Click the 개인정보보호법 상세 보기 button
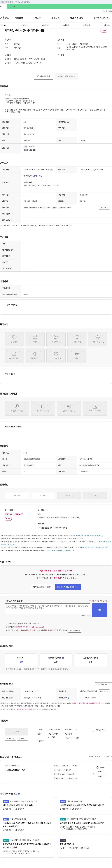112x868 pixels. [x=42, y=587]
